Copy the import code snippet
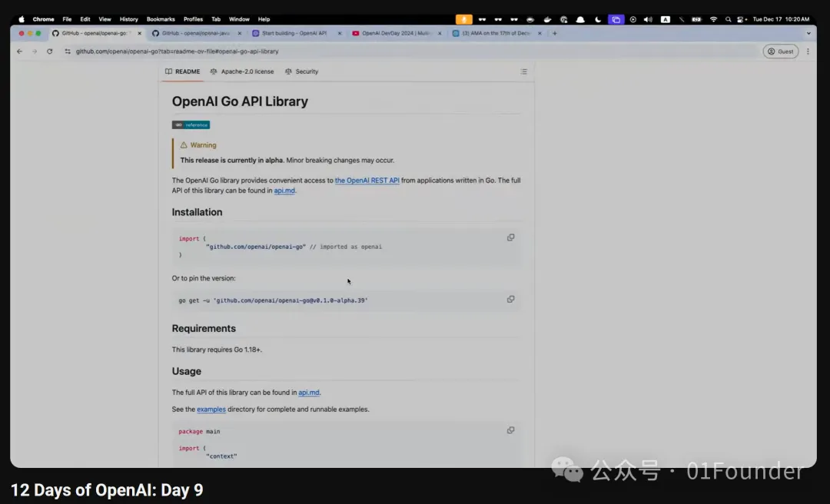 511,237
